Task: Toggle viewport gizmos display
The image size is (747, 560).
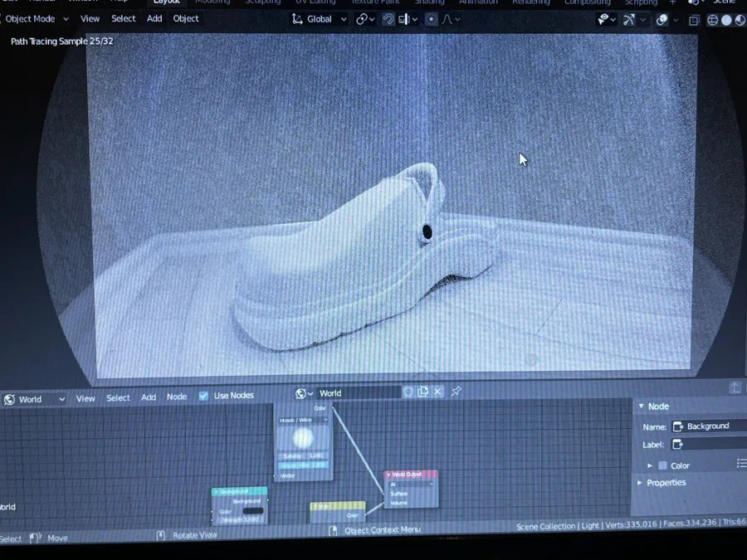Action: point(629,20)
